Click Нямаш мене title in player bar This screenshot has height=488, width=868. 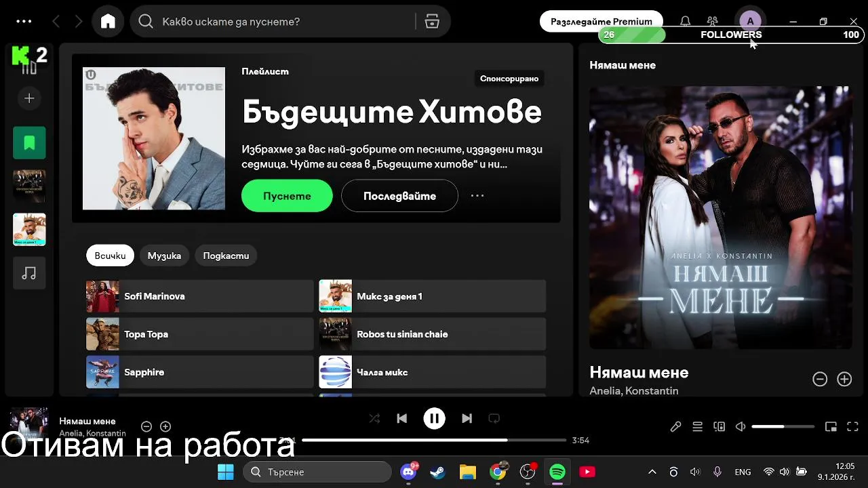click(x=87, y=421)
